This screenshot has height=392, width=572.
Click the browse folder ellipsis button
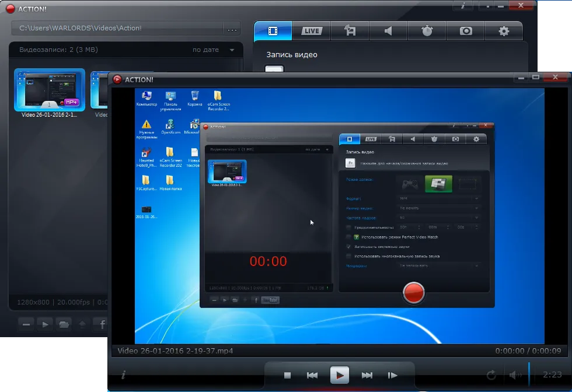[232, 29]
